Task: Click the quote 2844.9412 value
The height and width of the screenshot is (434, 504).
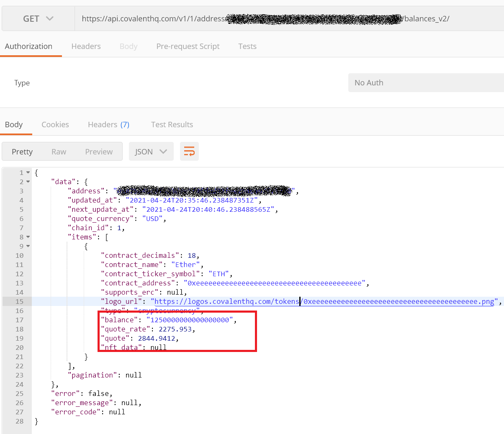Action: point(157,338)
